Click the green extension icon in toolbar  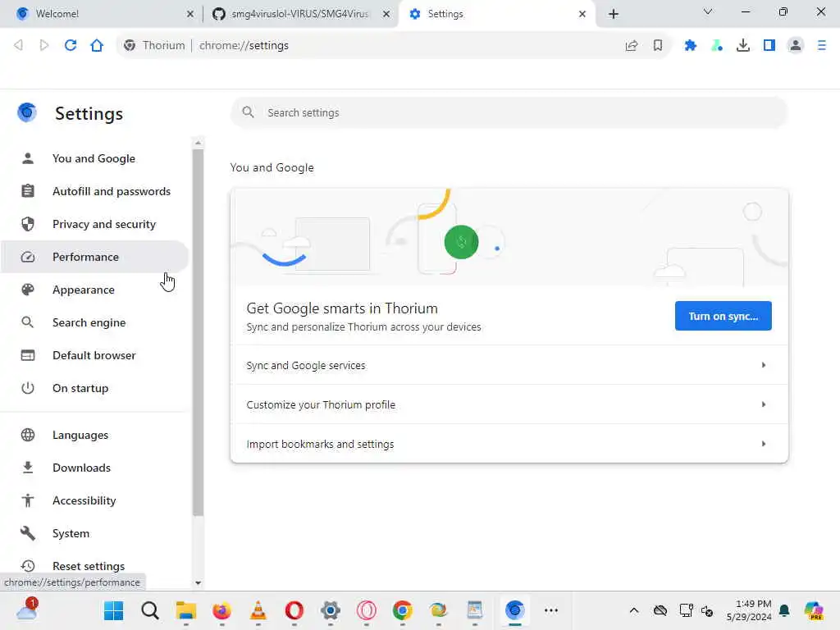717,46
